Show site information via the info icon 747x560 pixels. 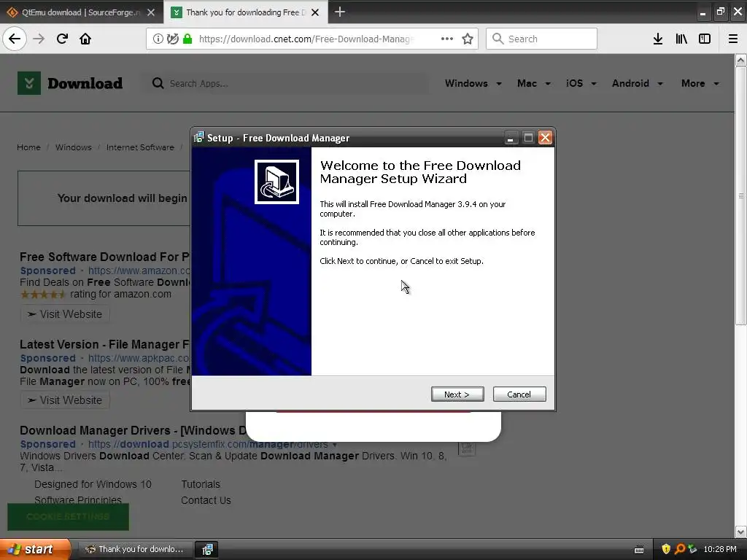coord(158,39)
